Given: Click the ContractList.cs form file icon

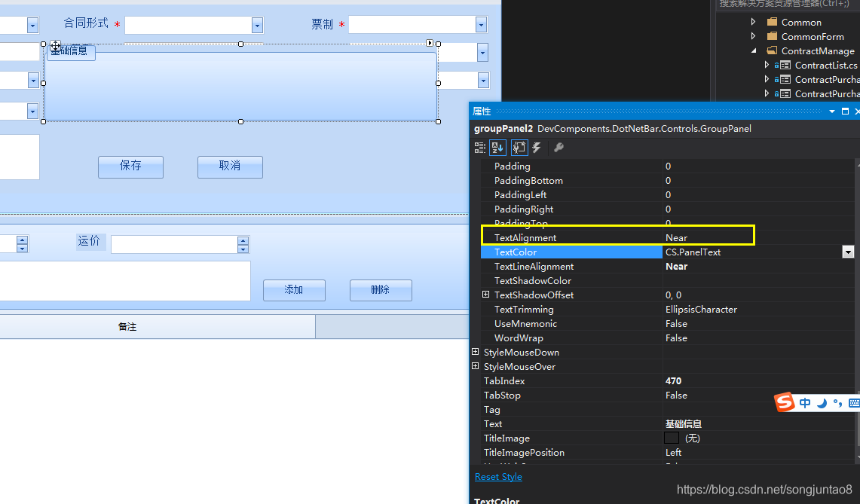Looking at the screenshot, I should [785, 65].
